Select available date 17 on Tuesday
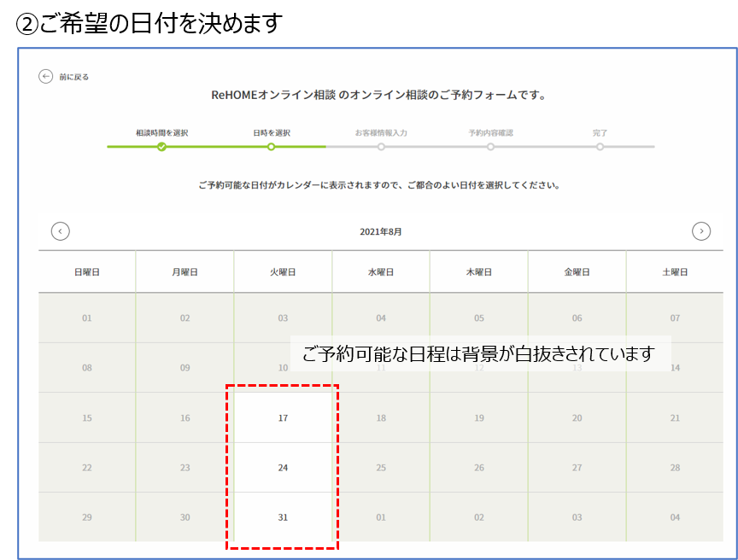738x560 pixels. pyautogui.click(x=283, y=418)
